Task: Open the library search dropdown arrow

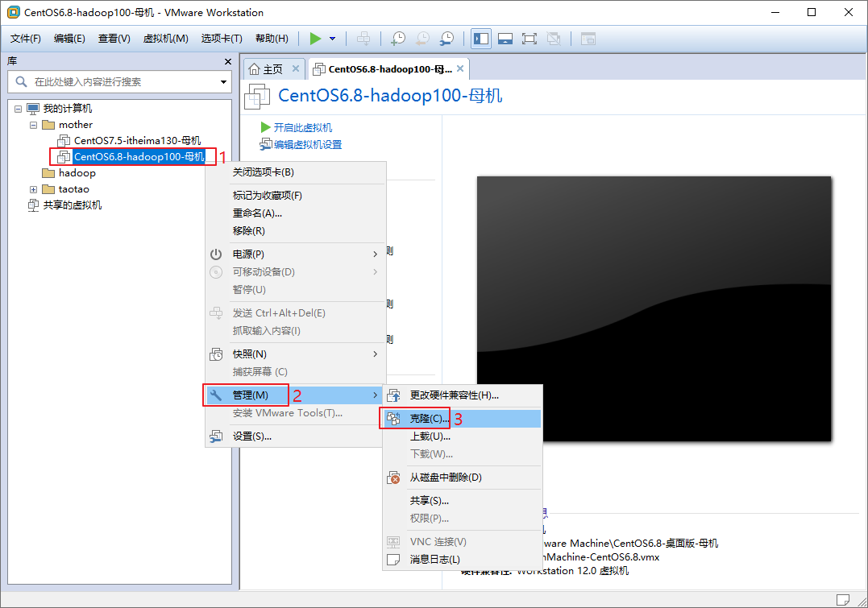Action: [x=223, y=82]
